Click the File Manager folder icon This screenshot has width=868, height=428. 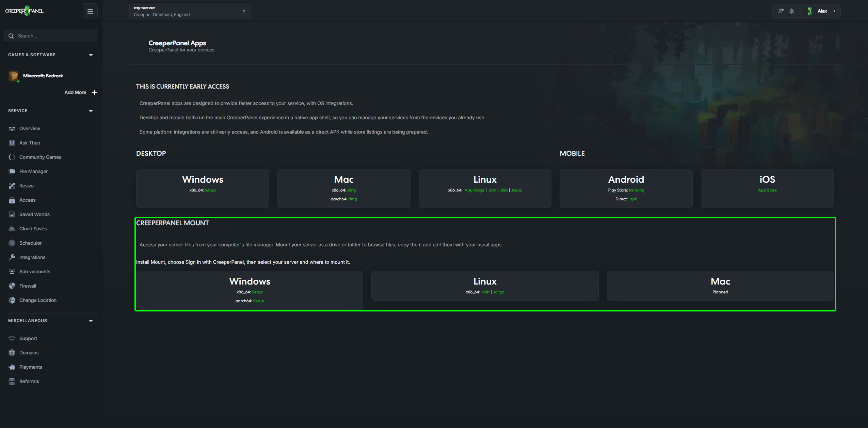12,171
